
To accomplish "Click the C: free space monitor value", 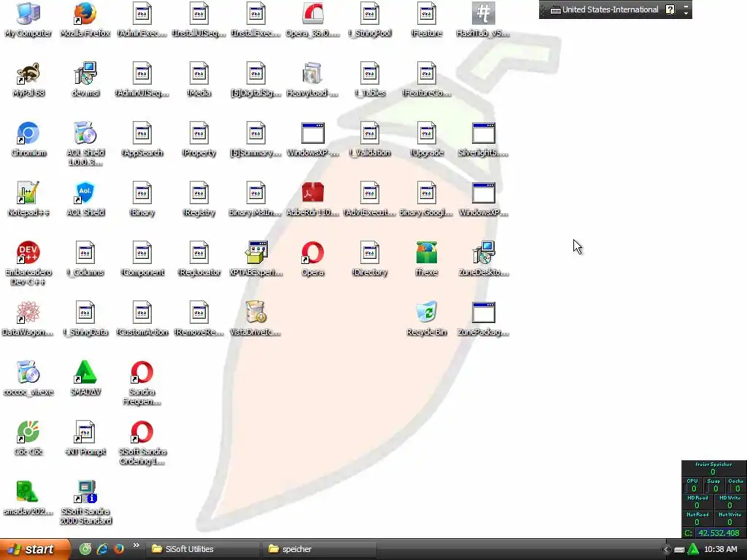I will coord(719,533).
